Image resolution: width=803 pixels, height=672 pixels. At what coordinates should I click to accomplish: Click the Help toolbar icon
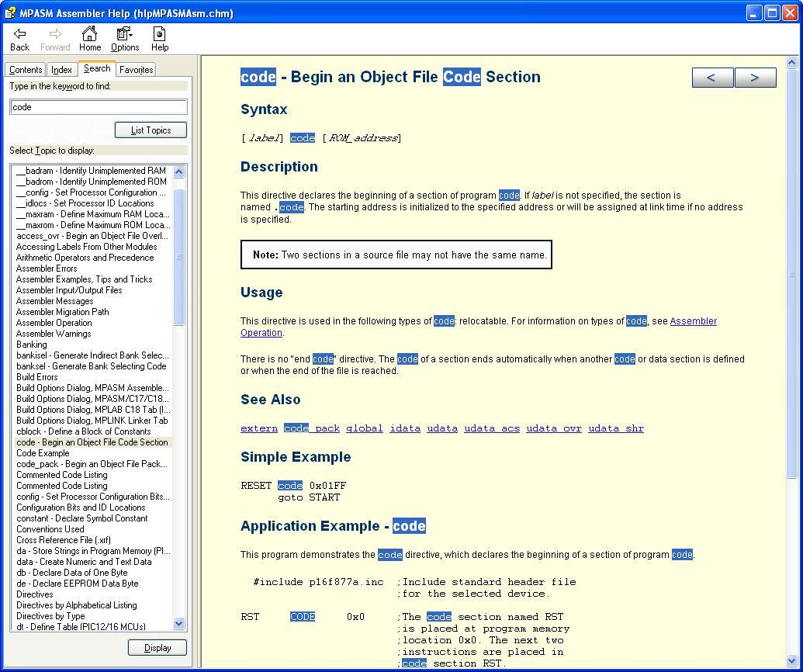pyautogui.click(x=159, y=39)
